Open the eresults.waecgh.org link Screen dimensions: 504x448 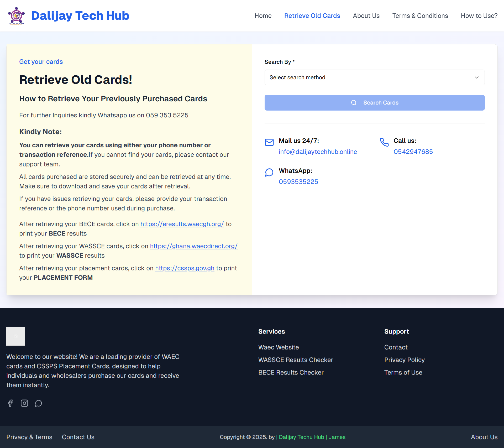pos(182,224)
